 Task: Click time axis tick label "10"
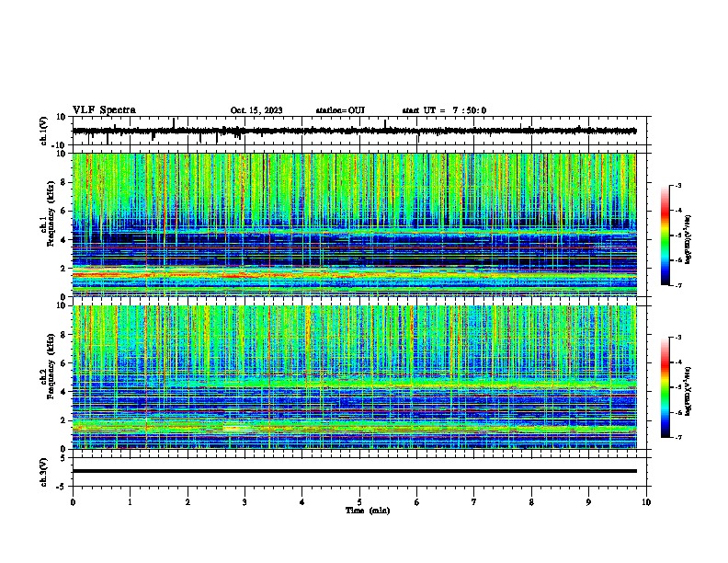coord(646,502)
